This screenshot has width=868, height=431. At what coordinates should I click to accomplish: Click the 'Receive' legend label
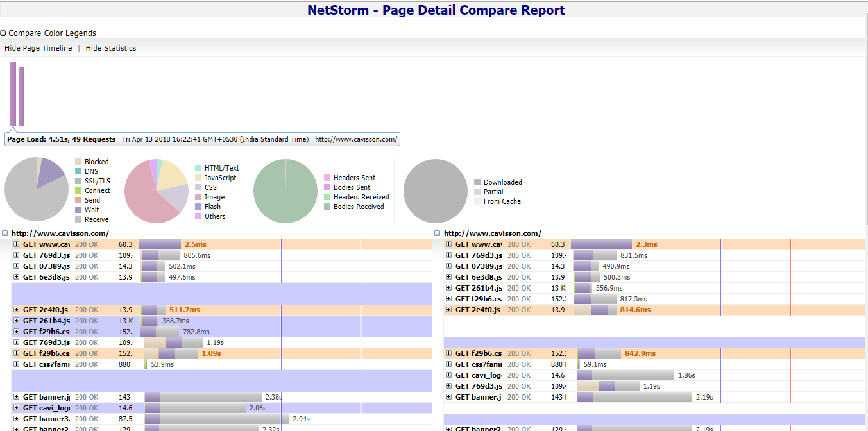(x=97, y=219)
